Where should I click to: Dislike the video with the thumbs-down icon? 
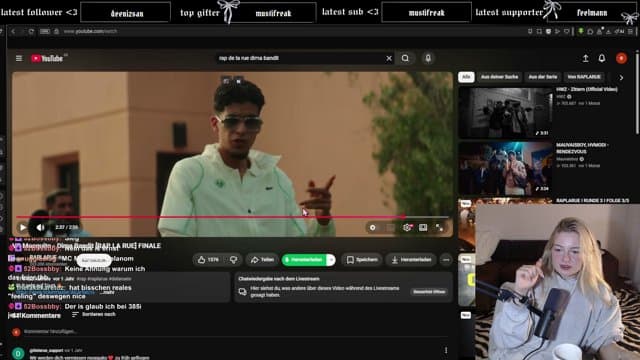(233, 260)
